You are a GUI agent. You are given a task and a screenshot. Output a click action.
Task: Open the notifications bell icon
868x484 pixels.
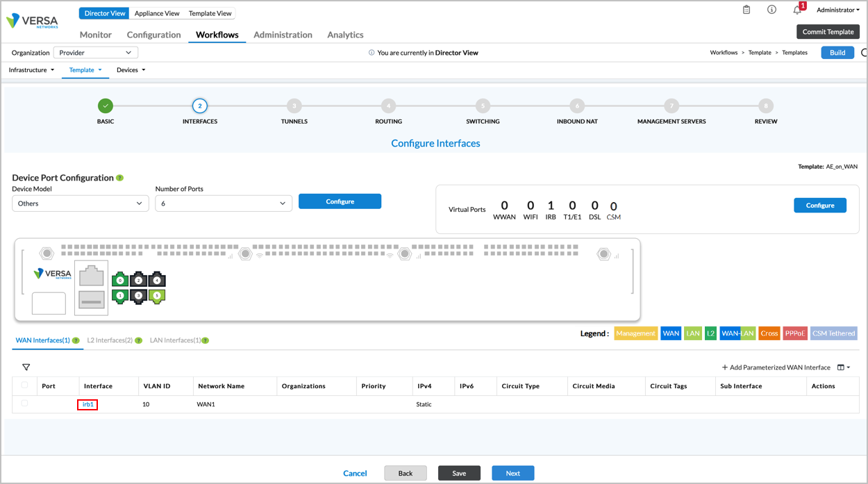click(x=797, y=10)
